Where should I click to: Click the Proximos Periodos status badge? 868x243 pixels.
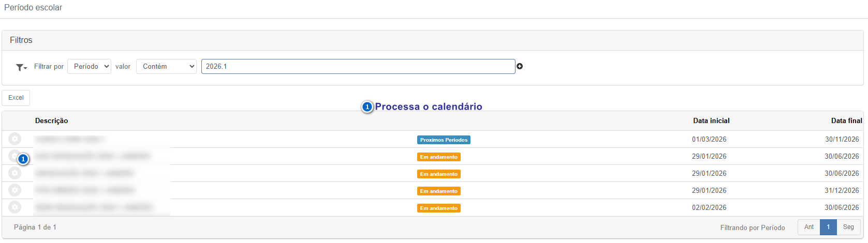click(x=444, y=140)
